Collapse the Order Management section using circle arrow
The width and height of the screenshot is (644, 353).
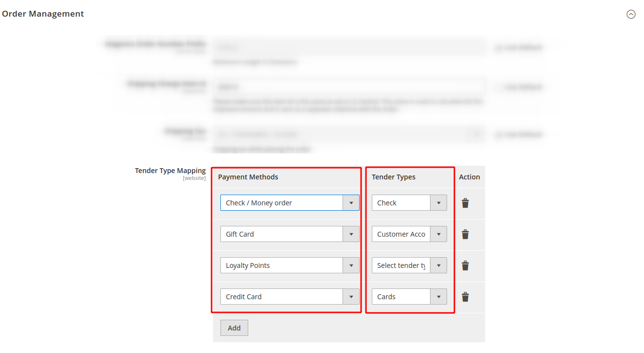click(x=631, y=14)
